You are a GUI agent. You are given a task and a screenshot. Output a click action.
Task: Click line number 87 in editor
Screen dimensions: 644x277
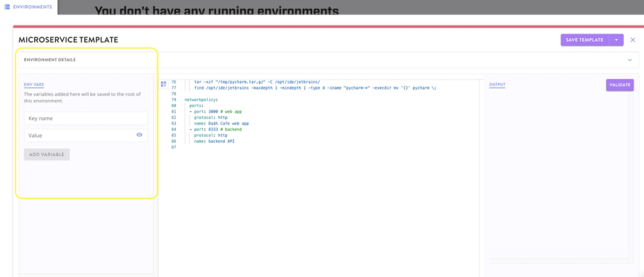tap(173, 147)
